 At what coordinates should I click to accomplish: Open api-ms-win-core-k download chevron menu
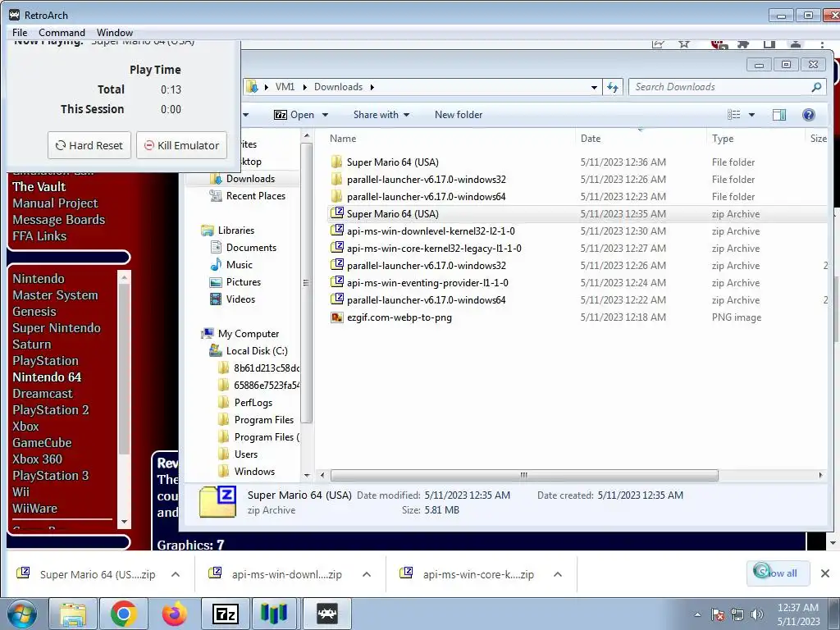coord(558,574)
